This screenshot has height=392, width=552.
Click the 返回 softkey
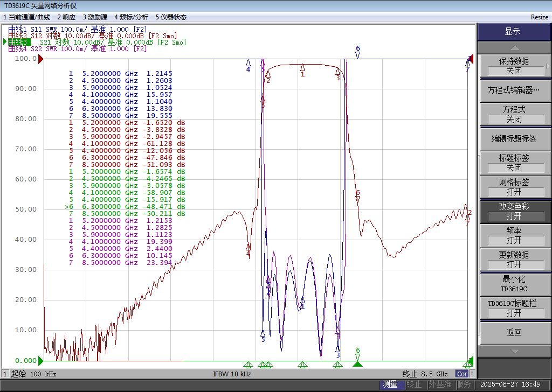(514, 333)
